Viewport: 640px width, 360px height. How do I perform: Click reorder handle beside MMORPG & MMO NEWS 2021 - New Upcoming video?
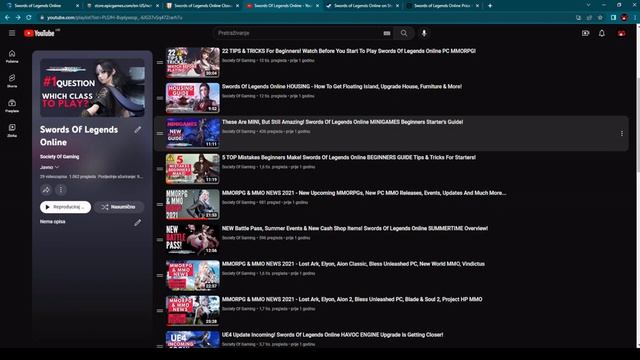click(x=160, y=204)
